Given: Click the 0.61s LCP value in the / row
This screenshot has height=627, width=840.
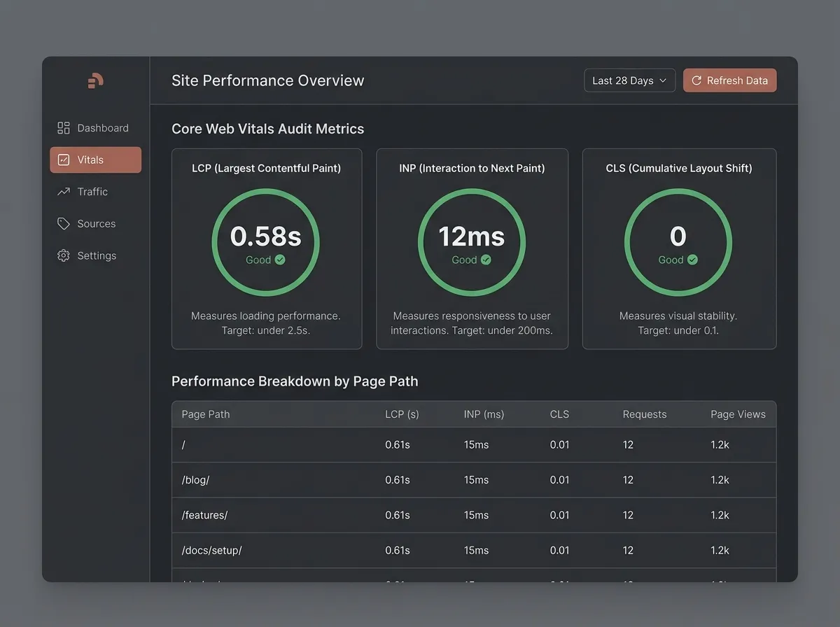Looking at the screenshot, I should [x=398, y=445].
